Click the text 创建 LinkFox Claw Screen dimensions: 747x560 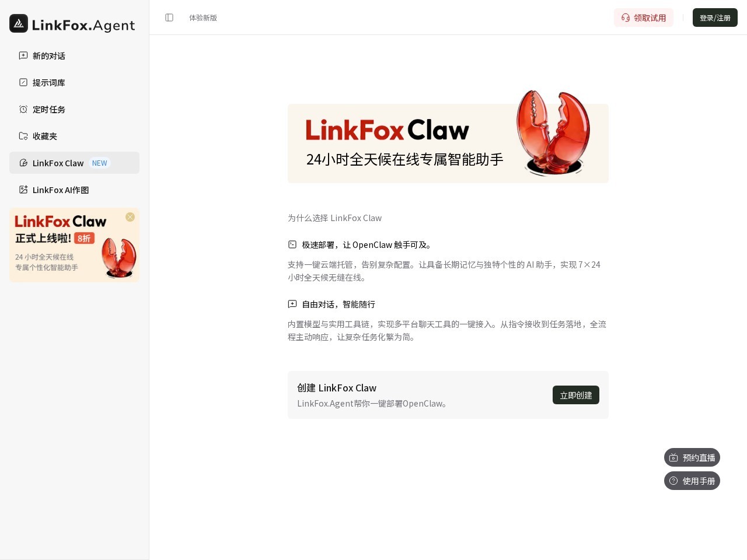(x=337, y=388)
